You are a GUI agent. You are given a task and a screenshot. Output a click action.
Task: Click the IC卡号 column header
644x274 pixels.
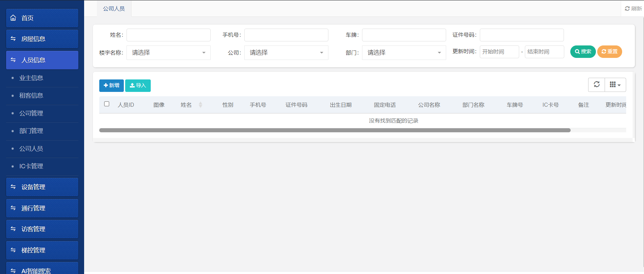tap(550, 105)
